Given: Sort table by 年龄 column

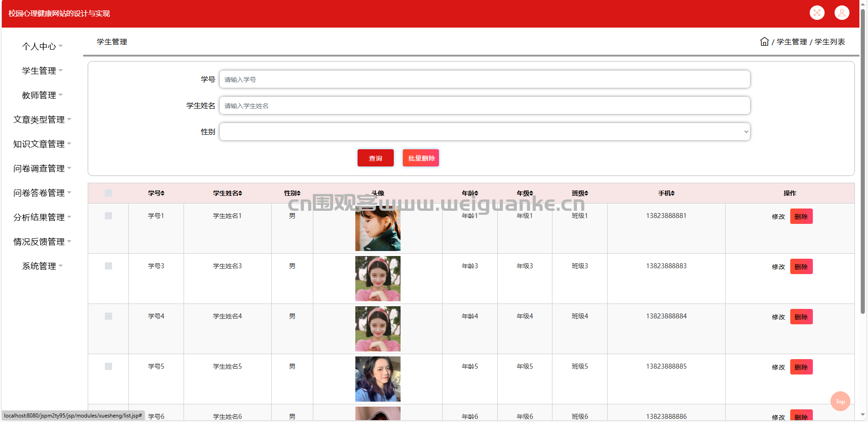Looking at the screenshot, I should (470, 193).
